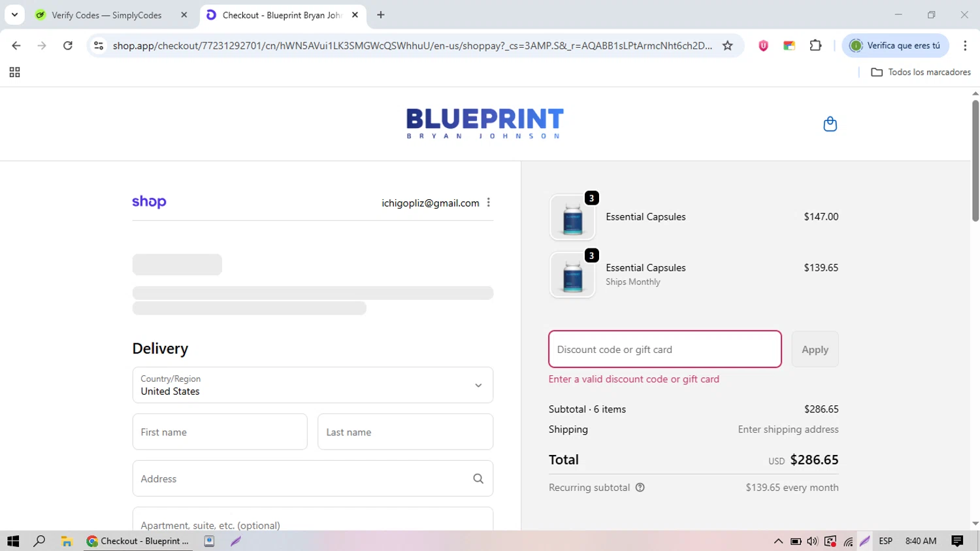Close the Verify Codes SimplyCodes tab
The image size is (980, 551).
coord(184,15)
